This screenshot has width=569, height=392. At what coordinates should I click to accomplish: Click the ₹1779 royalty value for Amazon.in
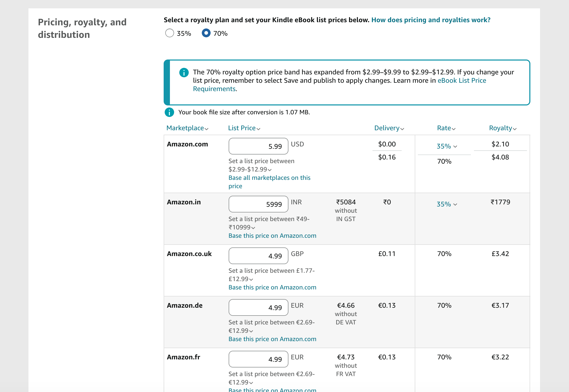click(x=500, y=202)
